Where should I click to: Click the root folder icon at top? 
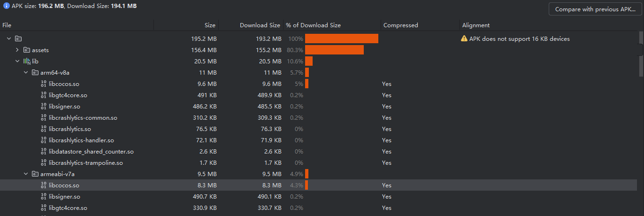(x=18, y=39)
